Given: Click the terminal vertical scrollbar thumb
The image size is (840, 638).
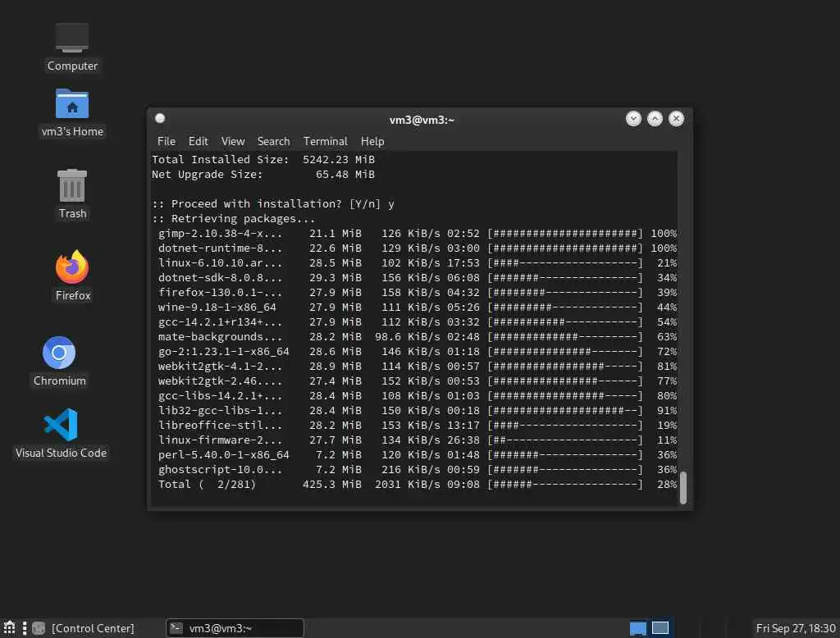Looking at the screenshot, I should point(683,487).
